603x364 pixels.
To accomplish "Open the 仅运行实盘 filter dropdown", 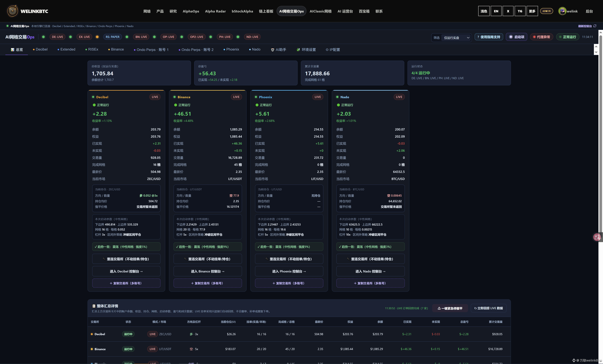I will click(456, 38).
